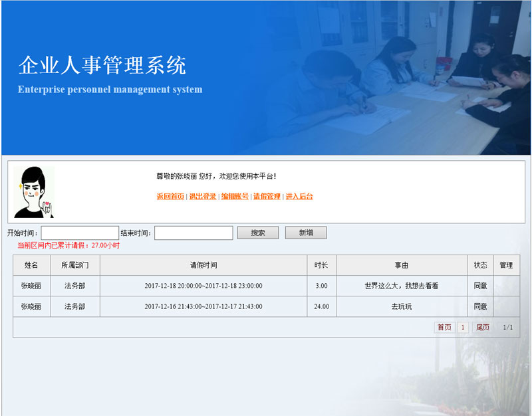Click the 企业人事管理系统 banner title
The width and height of the screenshot is (532, 416).
(x=102, y=65)
